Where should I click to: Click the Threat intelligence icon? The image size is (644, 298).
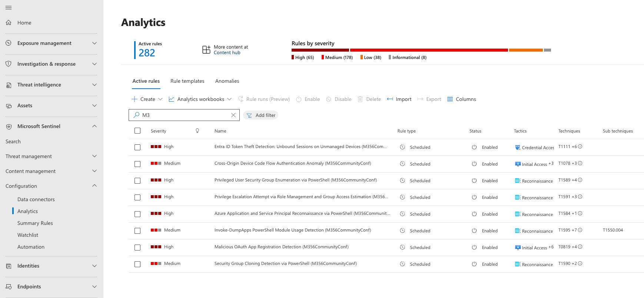(9, 85)
